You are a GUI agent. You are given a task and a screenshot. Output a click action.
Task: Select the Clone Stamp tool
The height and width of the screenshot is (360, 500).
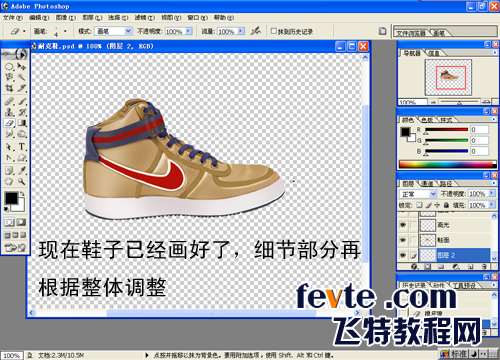coord(9,112)
